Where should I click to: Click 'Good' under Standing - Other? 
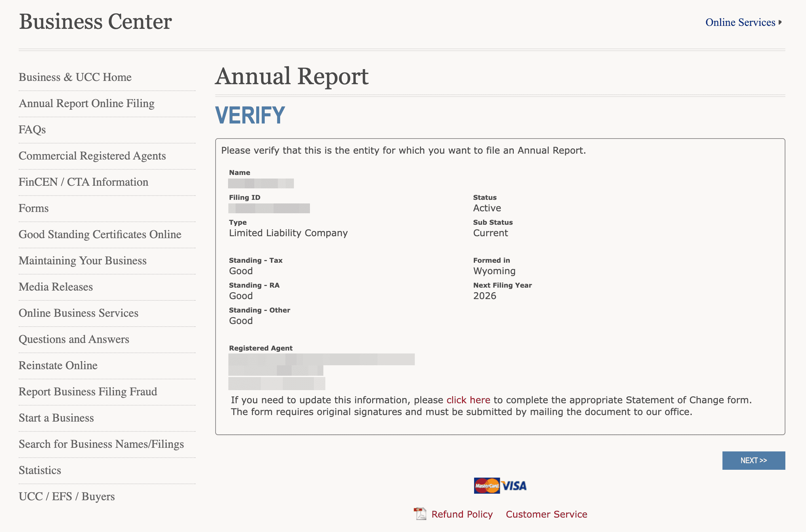click(241, 321)
